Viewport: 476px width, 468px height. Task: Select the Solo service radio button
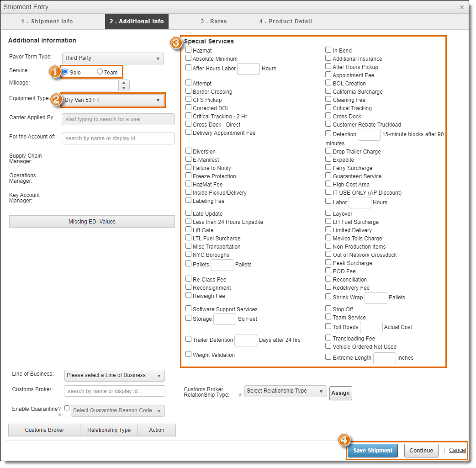point(65,72)
